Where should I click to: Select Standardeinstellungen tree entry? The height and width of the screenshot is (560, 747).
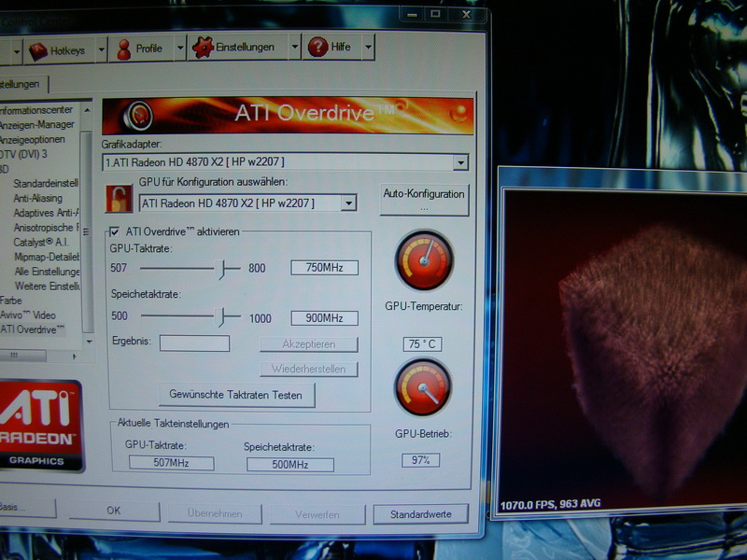pyautogui.click(x=46, y=183)
